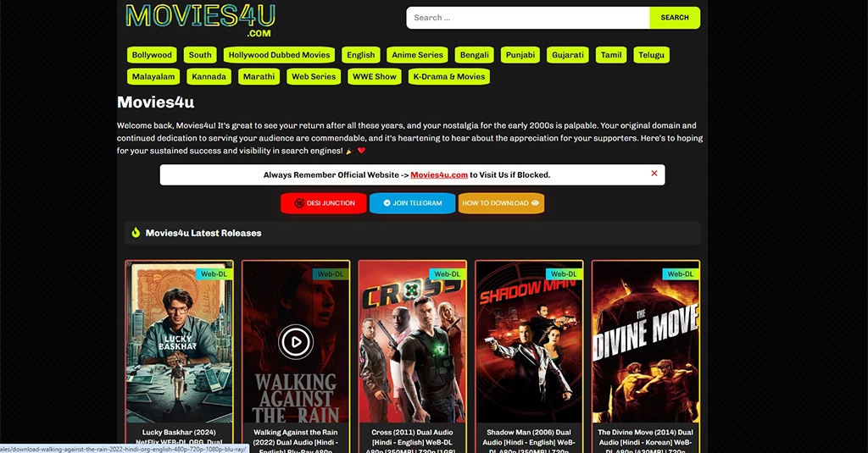
Task: Open the South category
Action: 200,55
